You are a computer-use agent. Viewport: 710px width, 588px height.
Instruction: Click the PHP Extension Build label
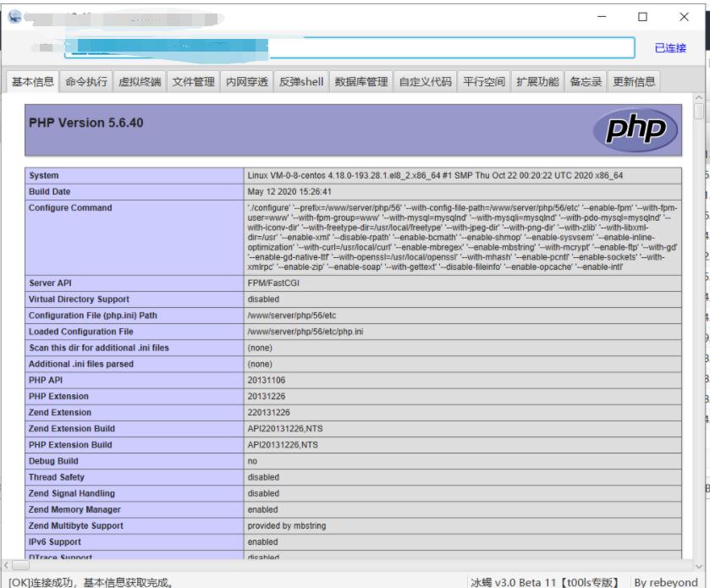pyautogui.click(x=70, y=445)
